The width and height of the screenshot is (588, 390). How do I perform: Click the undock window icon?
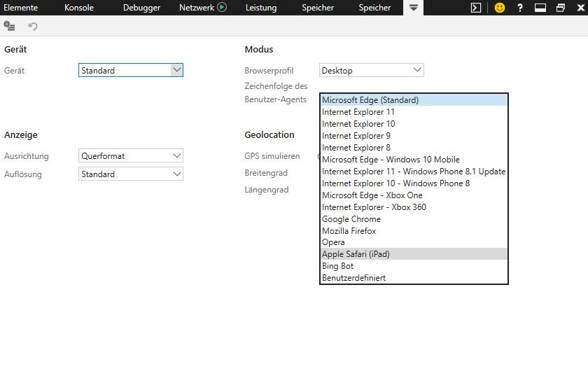click(560, 8)
